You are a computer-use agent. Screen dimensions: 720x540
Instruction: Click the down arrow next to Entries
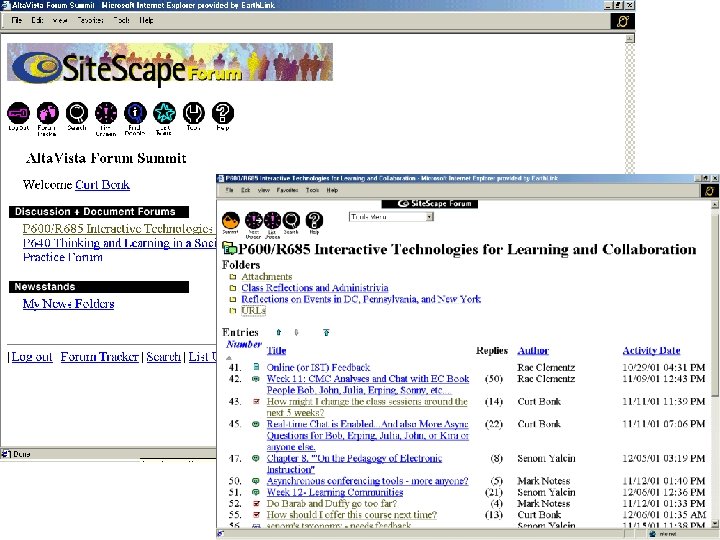coord(296,332)
